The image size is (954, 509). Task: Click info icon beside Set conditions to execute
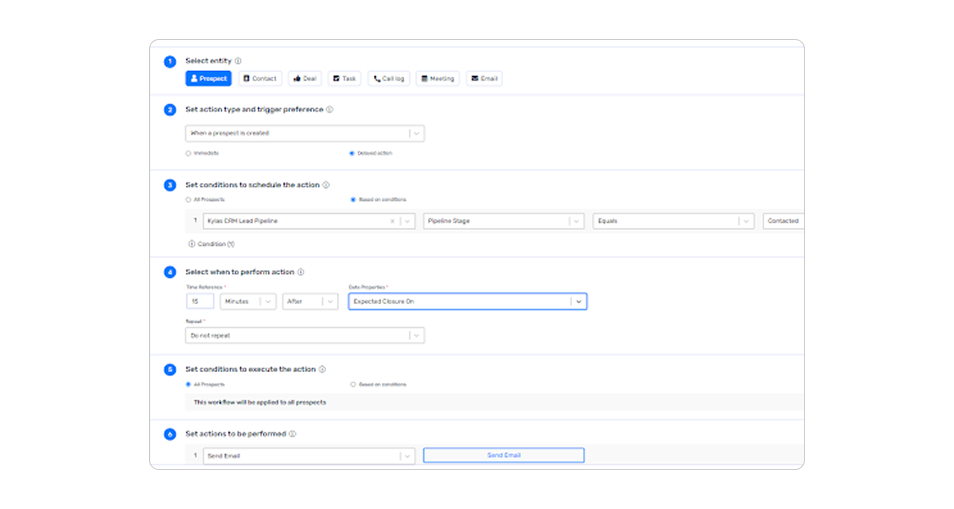coord(322,369)
